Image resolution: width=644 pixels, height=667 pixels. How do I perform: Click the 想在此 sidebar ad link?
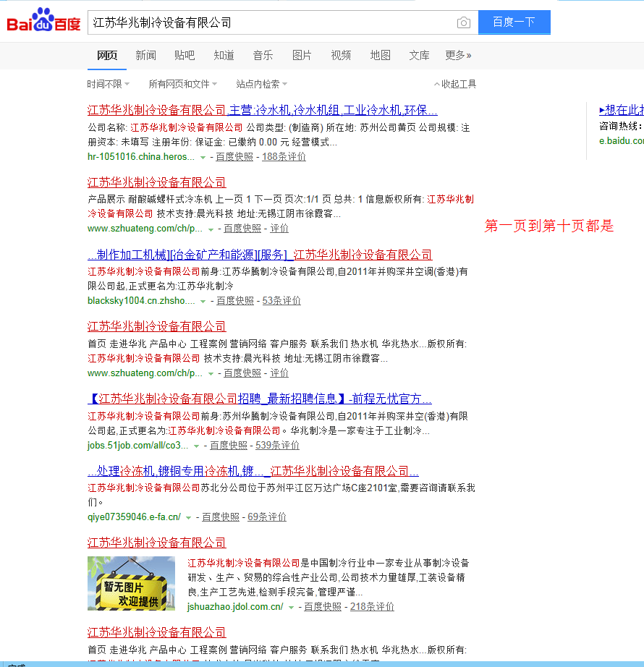click(622, 110)
